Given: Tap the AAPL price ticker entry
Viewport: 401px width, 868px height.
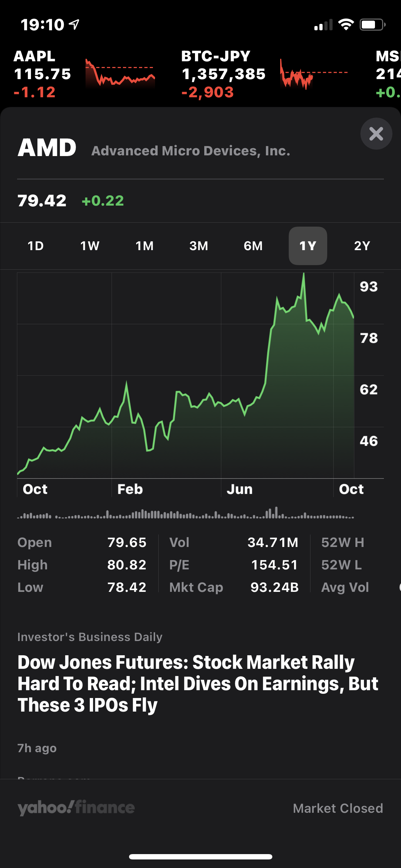Looking at the screenshot, I should click(42, 74).
